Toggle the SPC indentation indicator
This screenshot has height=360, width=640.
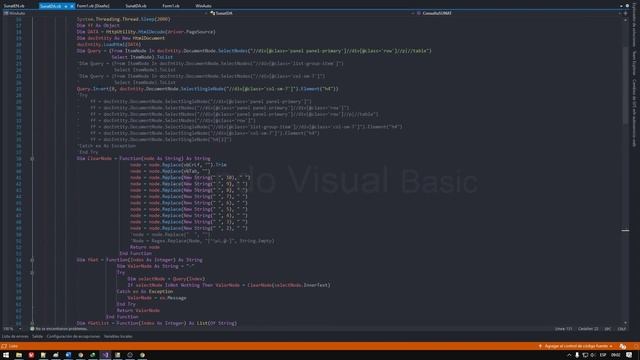(607, 329)
